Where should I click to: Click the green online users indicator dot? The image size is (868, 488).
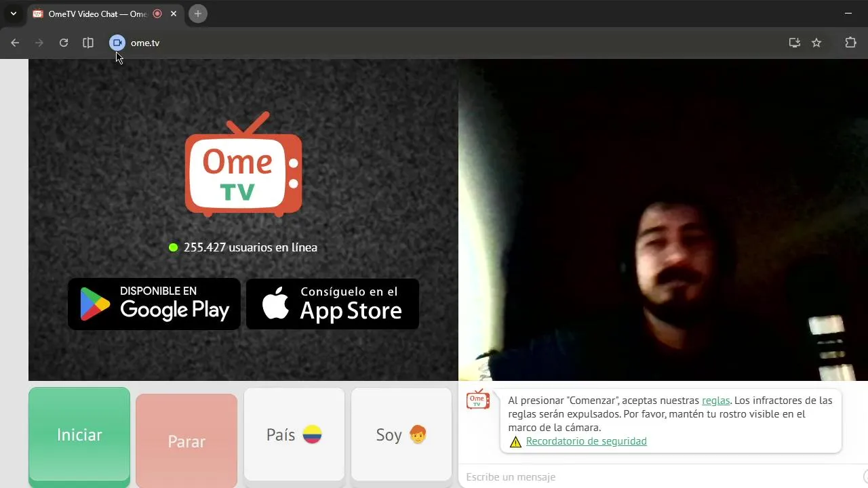pos(173,247)
